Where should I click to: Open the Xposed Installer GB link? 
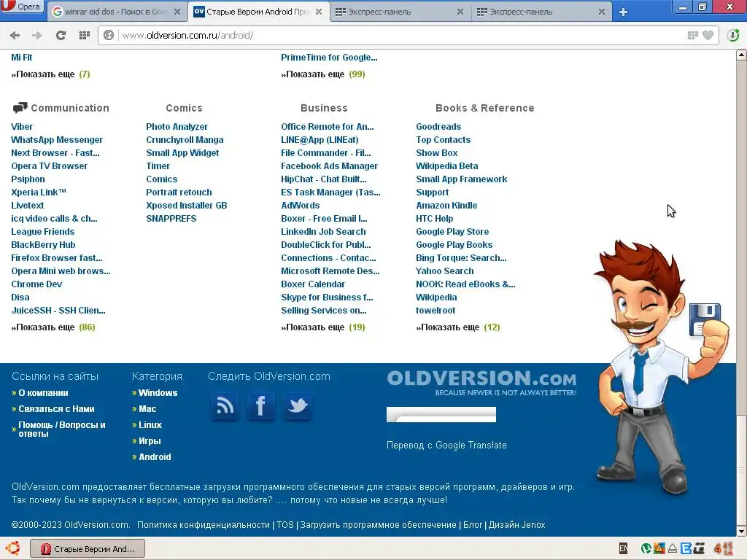point(186,206)
